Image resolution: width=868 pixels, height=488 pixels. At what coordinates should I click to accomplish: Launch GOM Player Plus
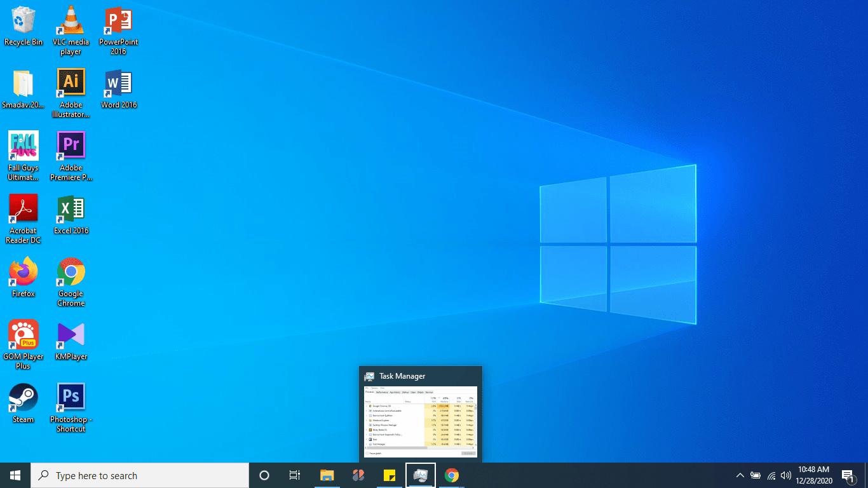[23, 333]
